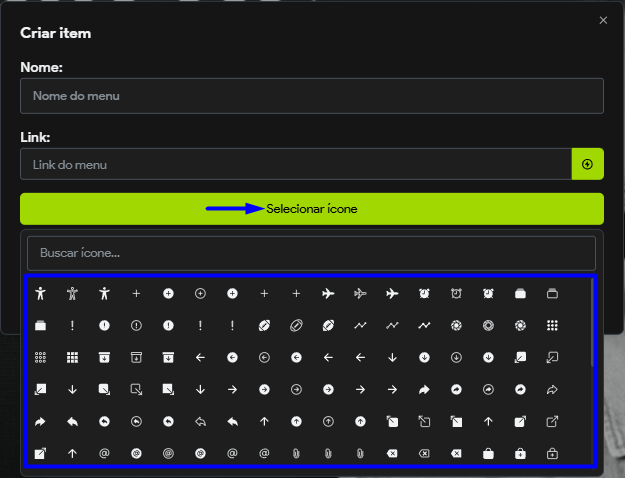
Task: Click the Nome do menu input field
Action: [311, 96]
